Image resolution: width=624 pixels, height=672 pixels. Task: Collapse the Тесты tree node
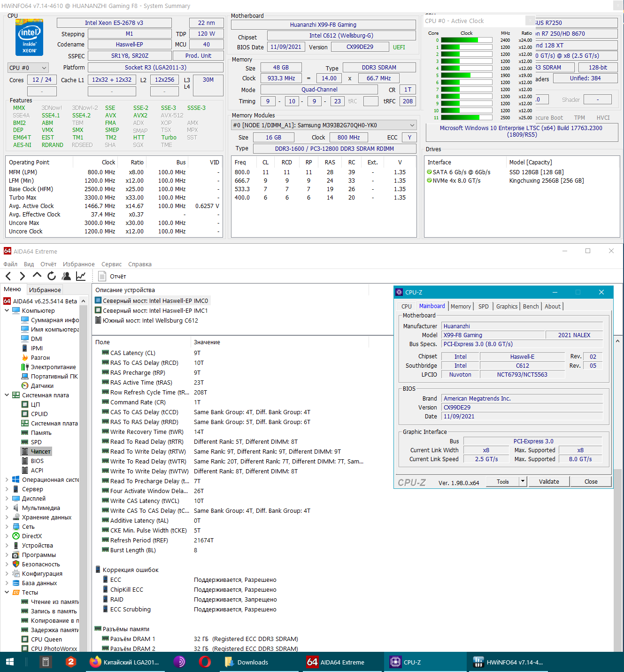[7, 592]
